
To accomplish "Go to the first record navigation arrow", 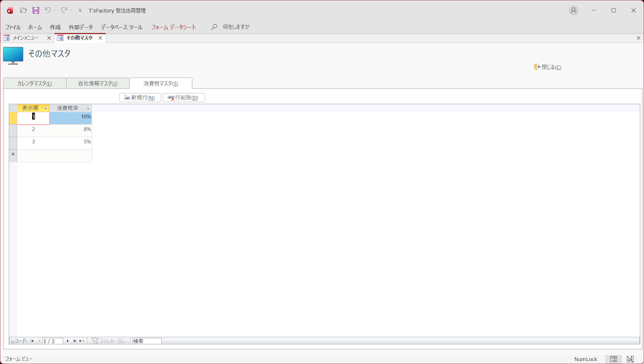I will pyautogui.click(x=32, y=341).
